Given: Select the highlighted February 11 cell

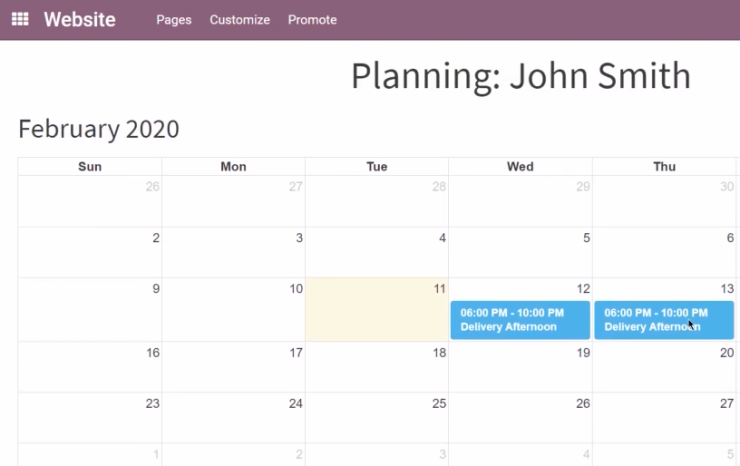Looking at the screenshot, I should tap(377, 310).
